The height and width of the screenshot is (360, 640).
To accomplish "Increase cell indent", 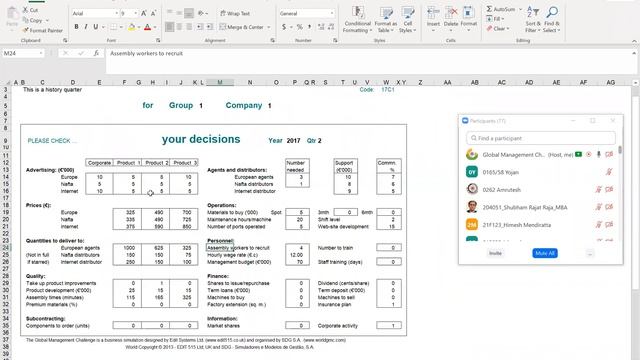I will click(x=209, y=27).
